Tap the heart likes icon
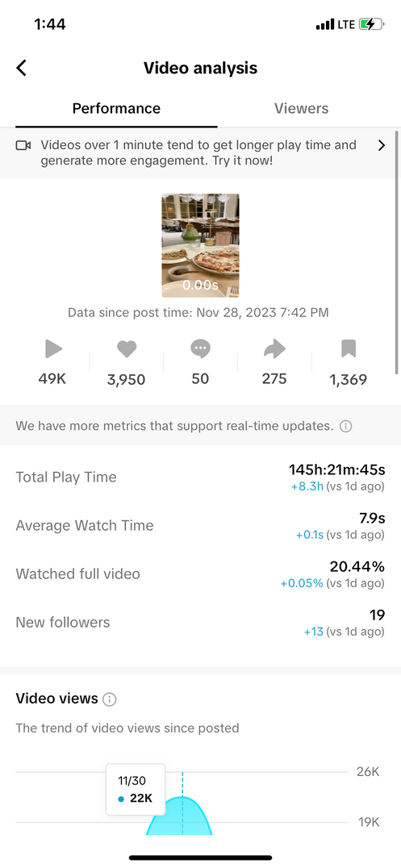 tap(127, 348)
